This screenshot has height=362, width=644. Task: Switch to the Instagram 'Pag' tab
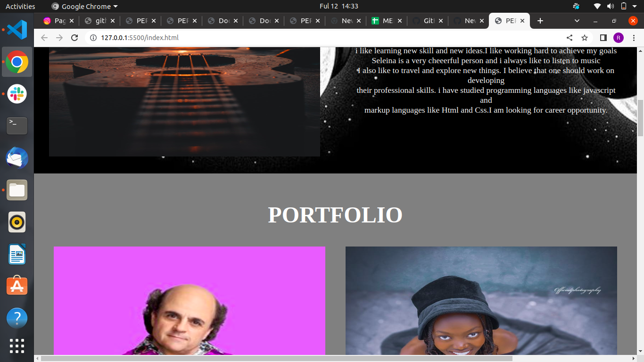pos(55,21)
